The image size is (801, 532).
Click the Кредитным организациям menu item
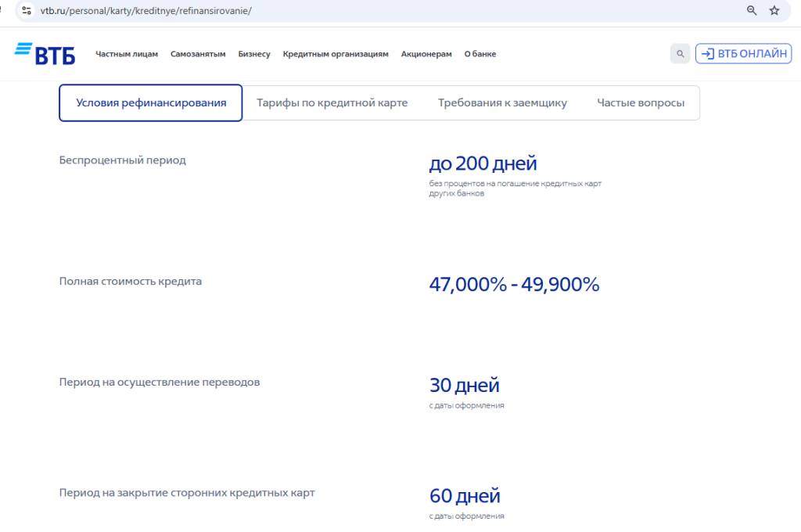click(336, 54)
